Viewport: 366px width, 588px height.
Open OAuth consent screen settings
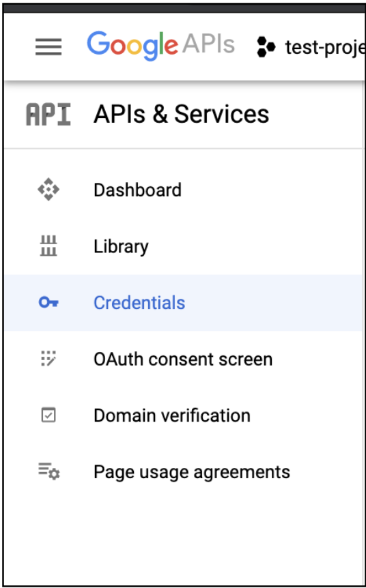click(x=183, y=359)
